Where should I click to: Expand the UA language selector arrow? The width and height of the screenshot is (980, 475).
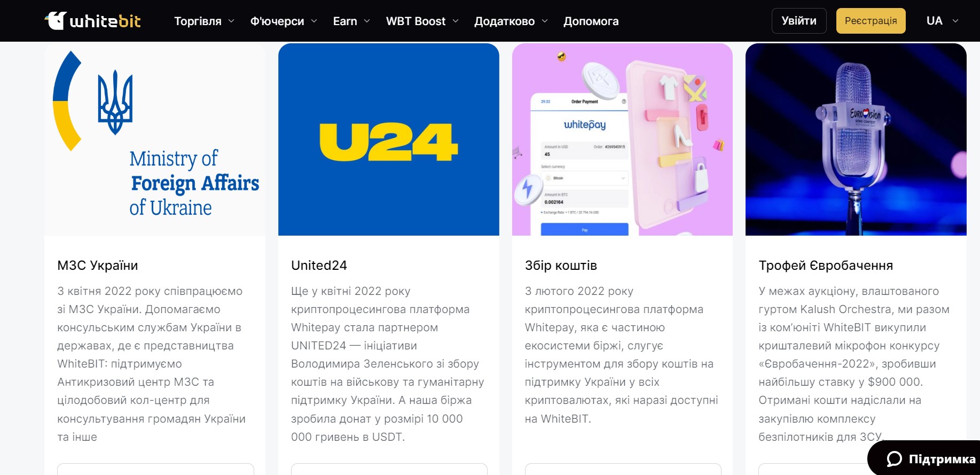(955, 21)
